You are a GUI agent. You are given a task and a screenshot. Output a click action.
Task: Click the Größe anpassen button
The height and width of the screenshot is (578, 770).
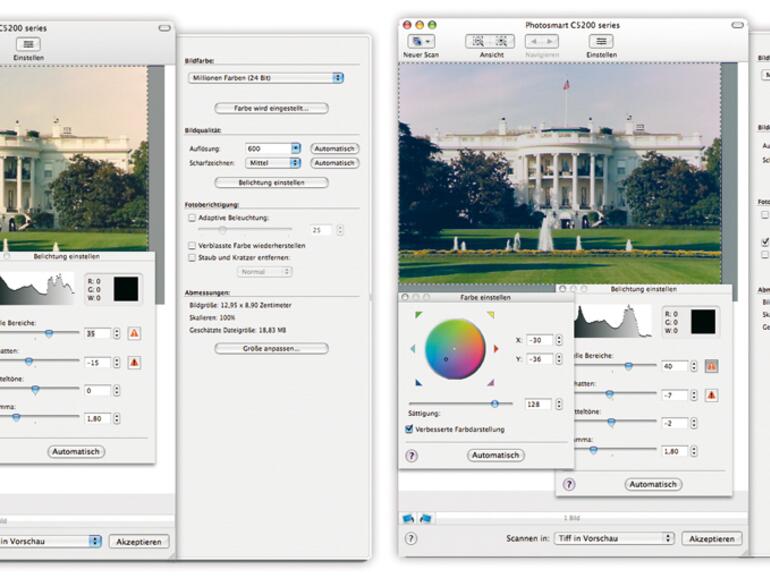coord(271,348)
